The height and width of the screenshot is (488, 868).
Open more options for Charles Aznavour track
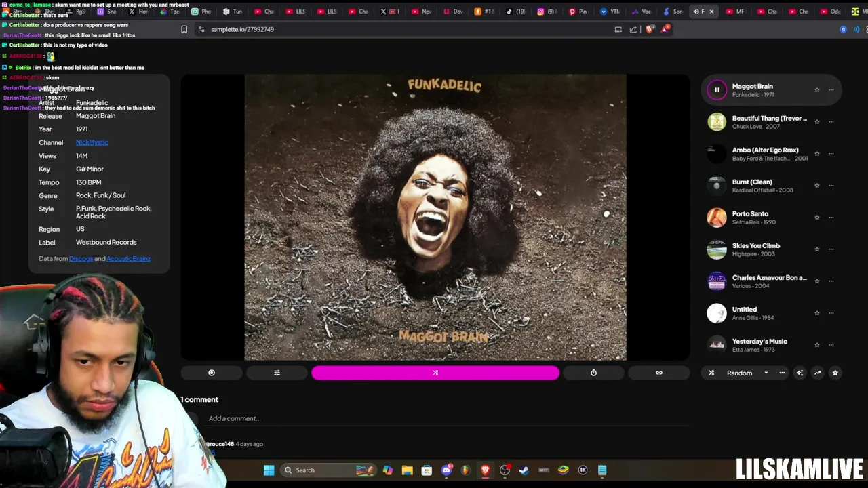tap(831, 281)
